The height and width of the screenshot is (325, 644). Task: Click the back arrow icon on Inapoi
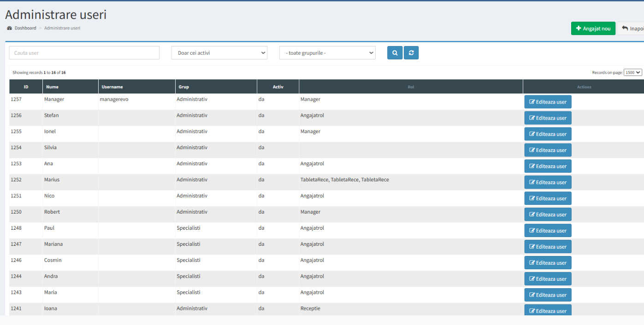[625, 29]
